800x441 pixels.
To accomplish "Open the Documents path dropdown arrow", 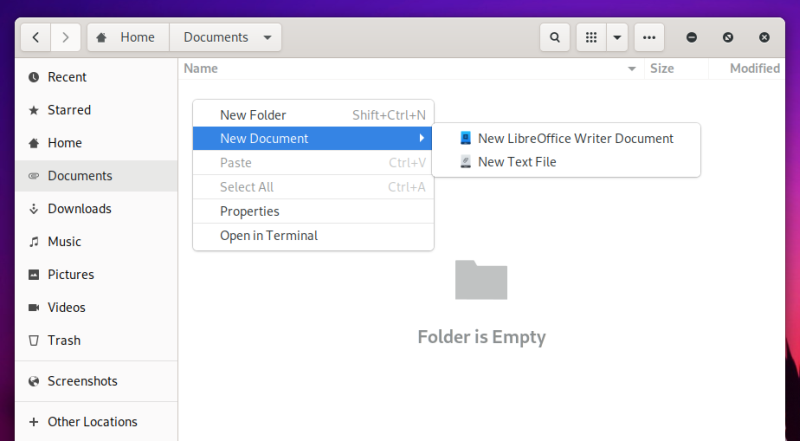I will click(x=267, y=38).
